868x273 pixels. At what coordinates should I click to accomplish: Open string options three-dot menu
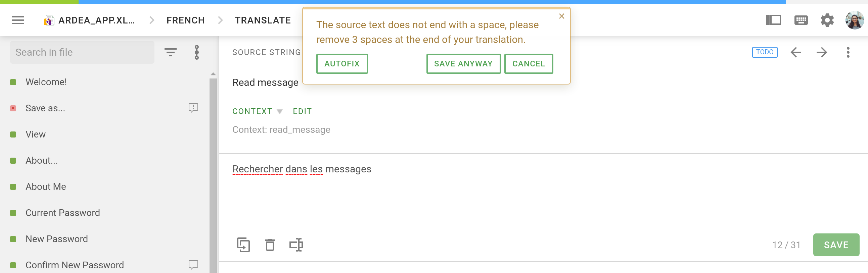point(848,52)
